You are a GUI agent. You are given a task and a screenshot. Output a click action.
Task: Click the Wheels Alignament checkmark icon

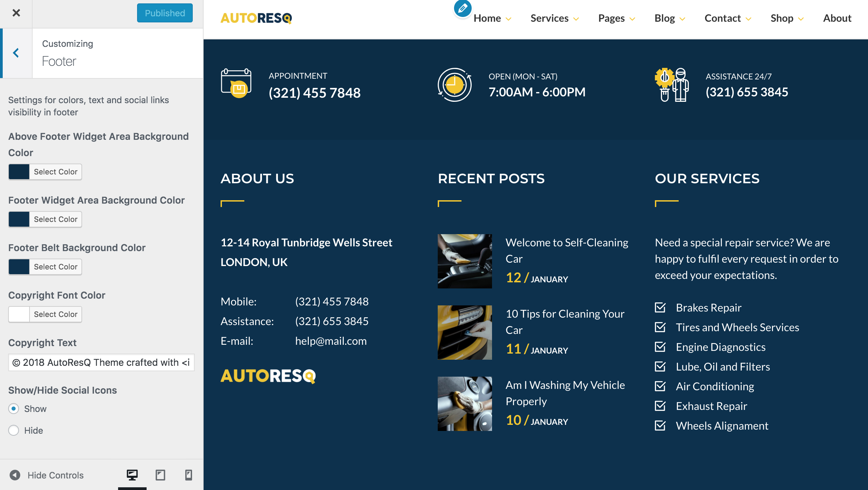[660, 426]
